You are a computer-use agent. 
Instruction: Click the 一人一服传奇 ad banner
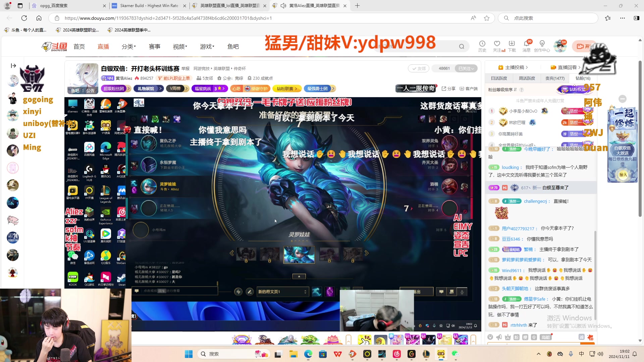click(x=416, y=88)
